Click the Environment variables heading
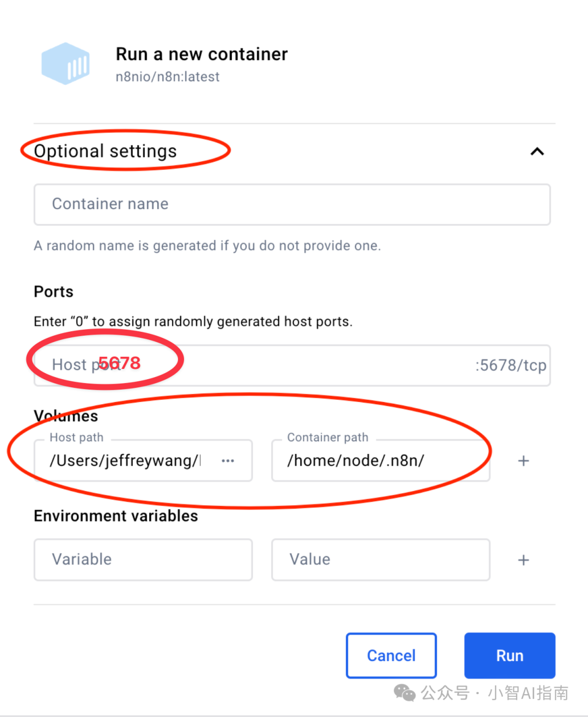The image size is (588, 717). 116,516
